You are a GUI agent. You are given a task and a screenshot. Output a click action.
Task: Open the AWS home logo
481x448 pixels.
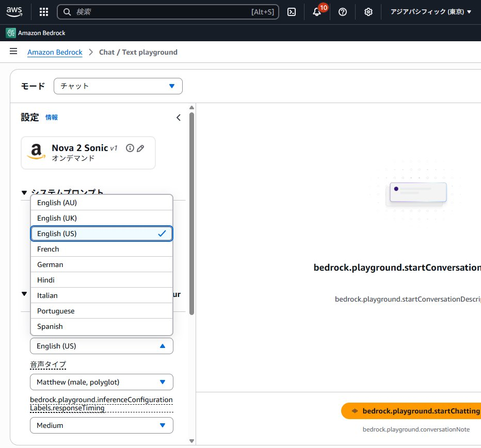point(14,12)
